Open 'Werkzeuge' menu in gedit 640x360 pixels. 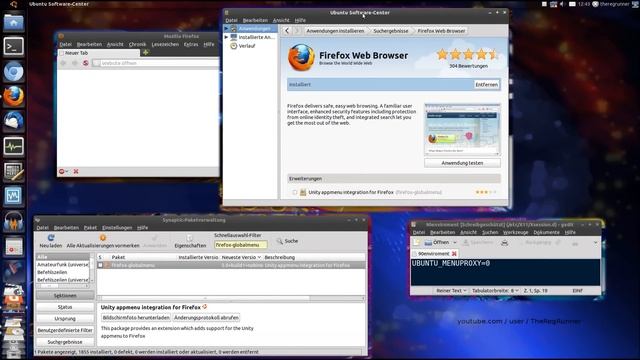coord(516,232)
